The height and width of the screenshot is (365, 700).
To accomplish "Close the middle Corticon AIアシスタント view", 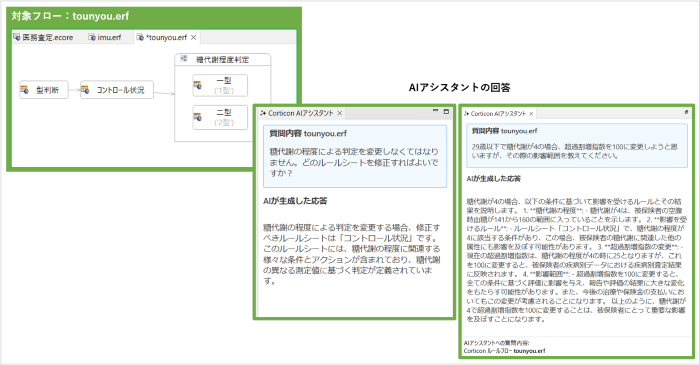I will pyautogui.click(x=340, y=113).
